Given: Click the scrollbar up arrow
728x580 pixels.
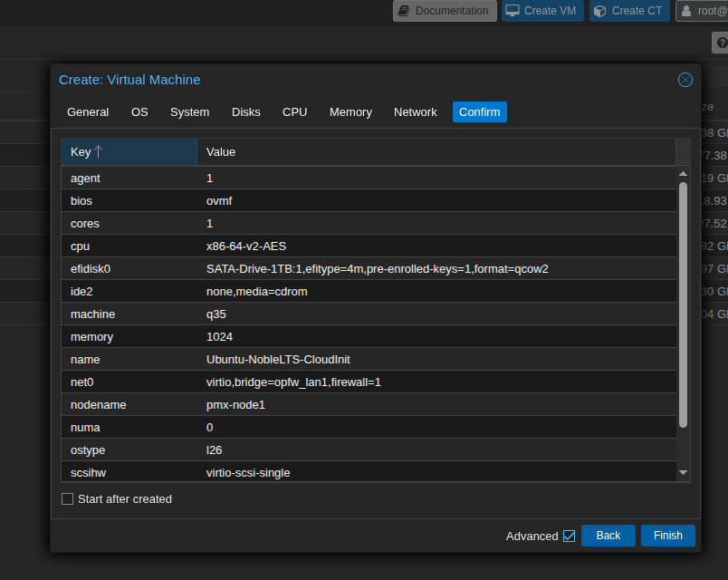Looking at the screenshot, I should point(683,173).
